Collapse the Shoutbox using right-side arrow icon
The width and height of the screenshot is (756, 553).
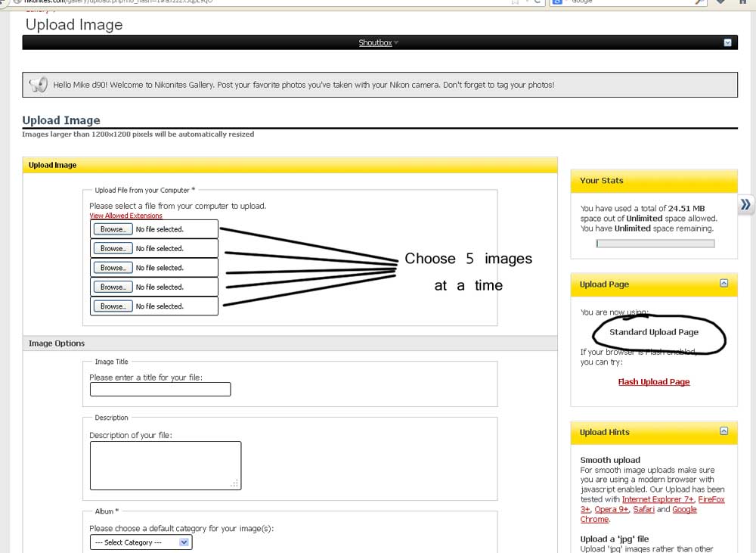pyautogui.click(x=727, y=42)
